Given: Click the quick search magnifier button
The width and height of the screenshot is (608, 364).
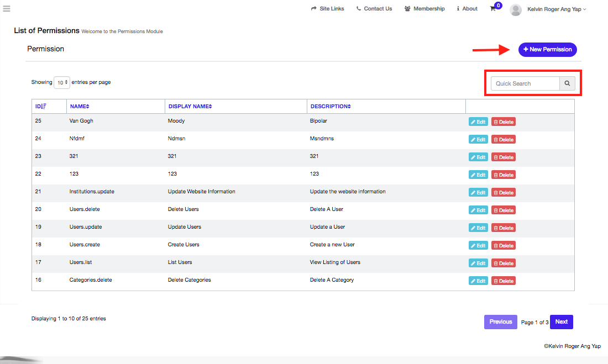Looking at the screenshot, I should pos(567,83).
